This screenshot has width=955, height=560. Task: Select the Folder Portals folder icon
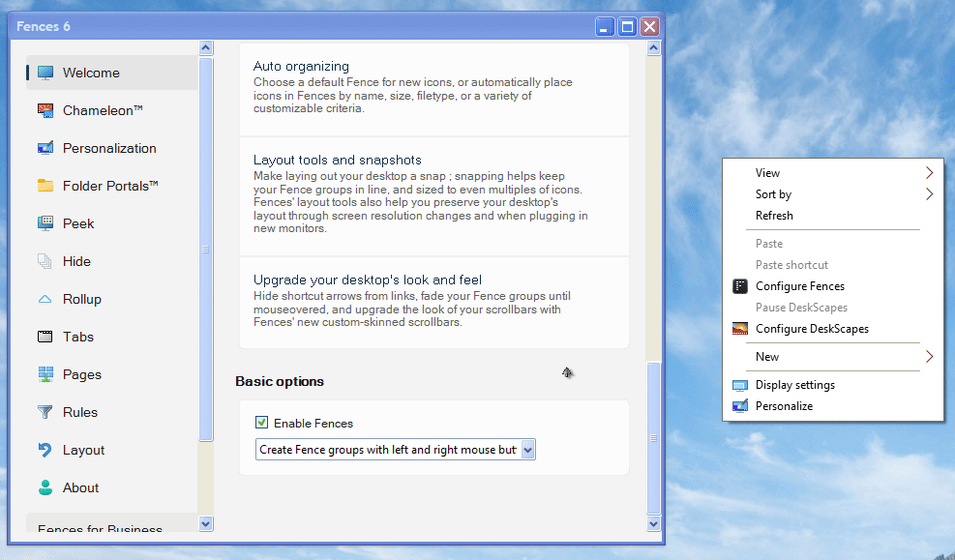(45, 186)
